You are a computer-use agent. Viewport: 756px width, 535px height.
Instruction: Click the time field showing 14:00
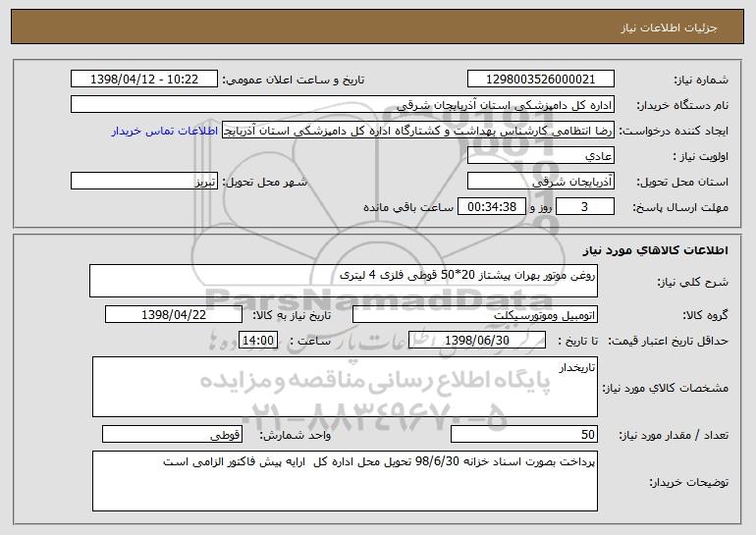coord(258,341)
